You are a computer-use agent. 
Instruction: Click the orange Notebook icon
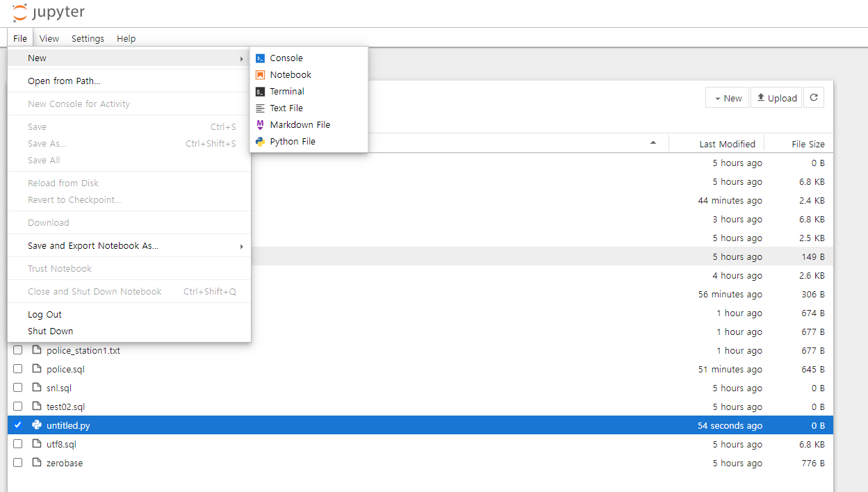[x=261, y=75]
